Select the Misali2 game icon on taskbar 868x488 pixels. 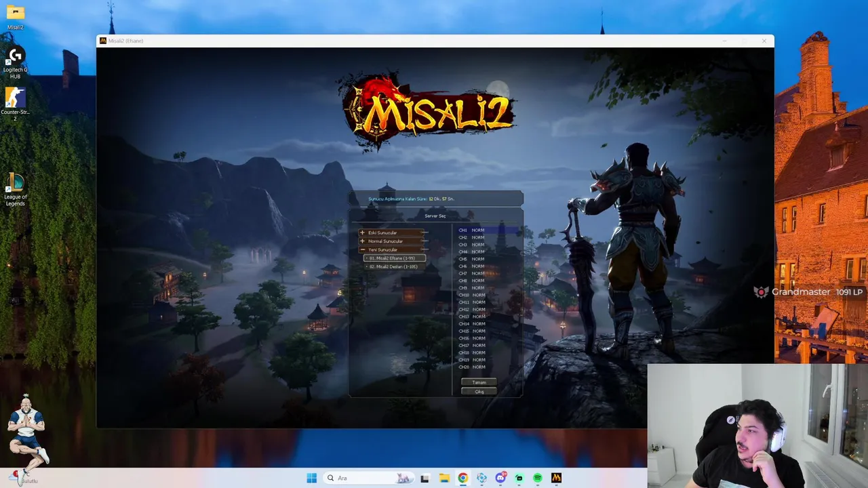pyautogui.click(x=556, y=478)
